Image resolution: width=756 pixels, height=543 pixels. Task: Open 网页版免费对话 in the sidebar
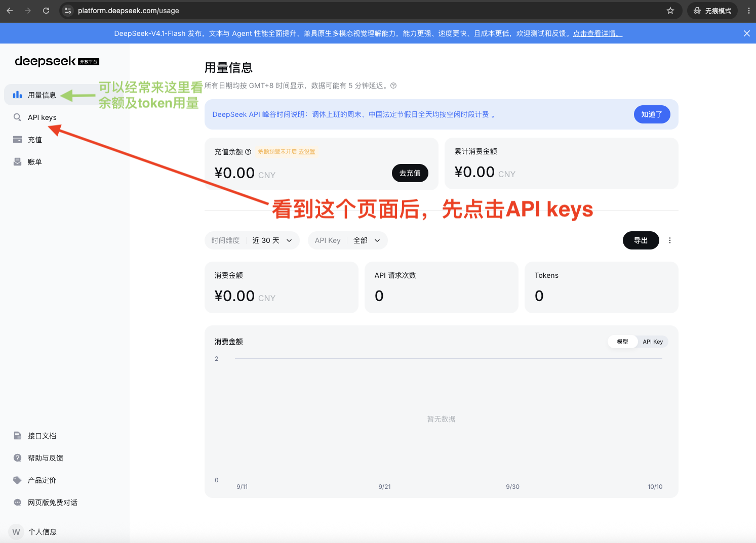pos(53,503)
